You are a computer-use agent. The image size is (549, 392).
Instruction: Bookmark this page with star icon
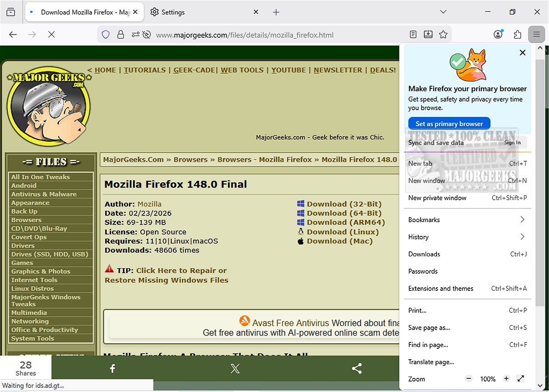[443, 35]
